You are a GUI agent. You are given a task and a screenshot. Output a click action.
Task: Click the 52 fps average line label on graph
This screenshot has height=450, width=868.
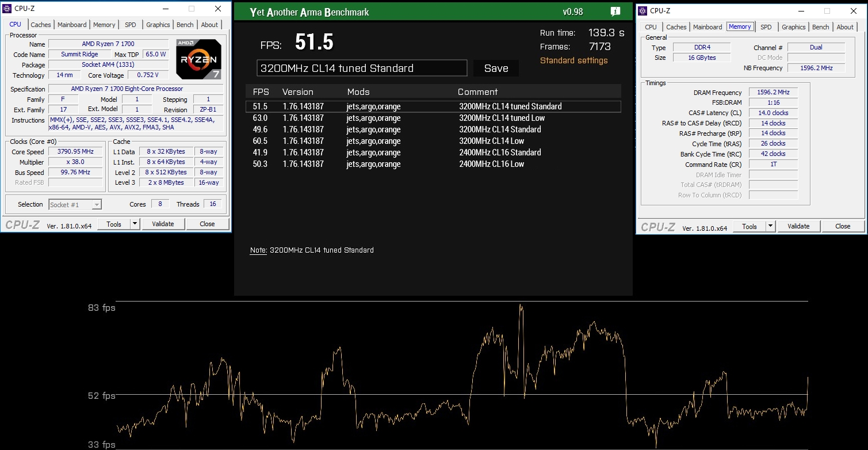coord(102,395)
